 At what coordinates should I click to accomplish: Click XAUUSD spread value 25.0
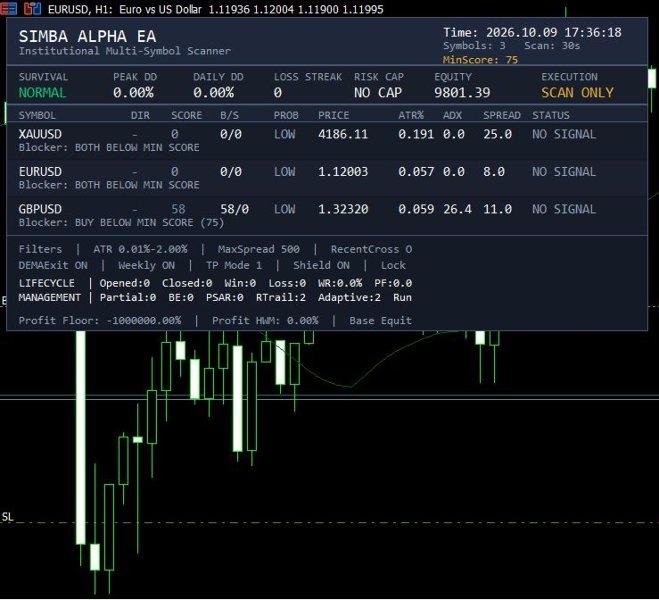tap(498, 134)
